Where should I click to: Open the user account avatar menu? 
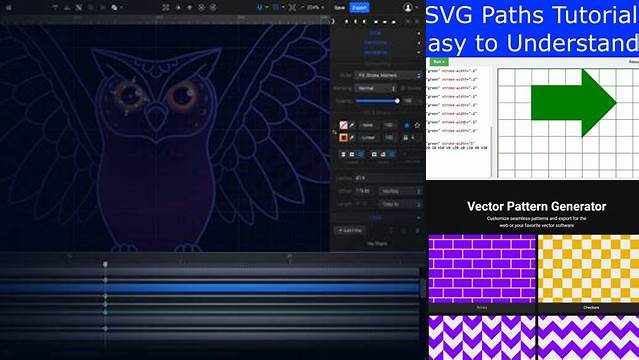407,7
